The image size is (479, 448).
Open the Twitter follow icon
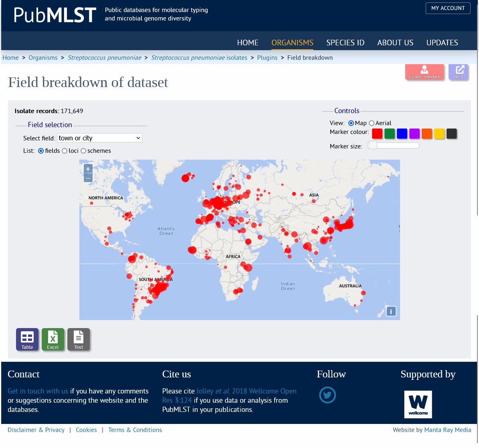327,395
